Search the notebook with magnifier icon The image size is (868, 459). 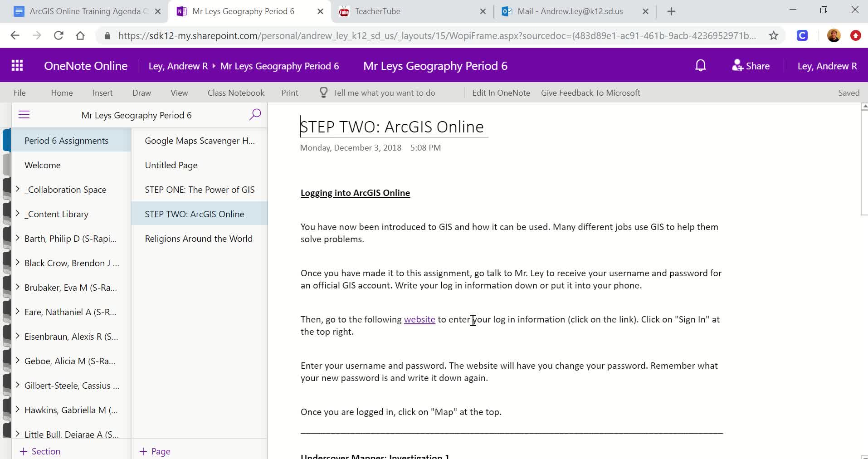click(x=255, y=114)
